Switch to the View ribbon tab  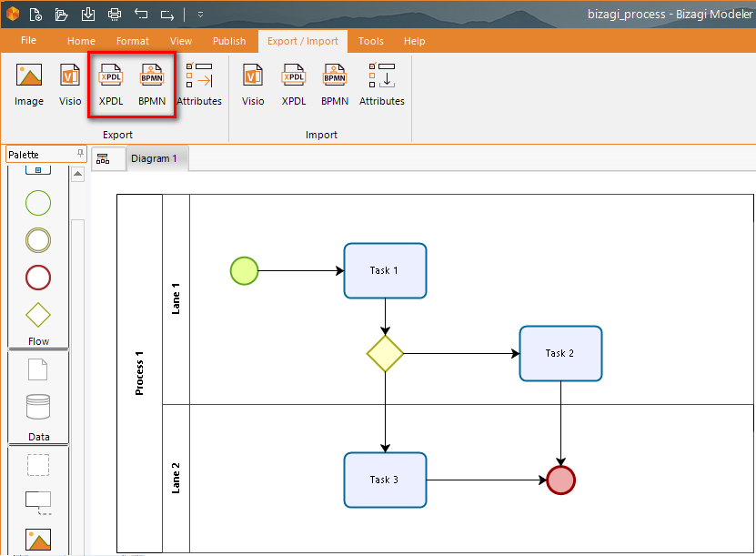point(181,41)
